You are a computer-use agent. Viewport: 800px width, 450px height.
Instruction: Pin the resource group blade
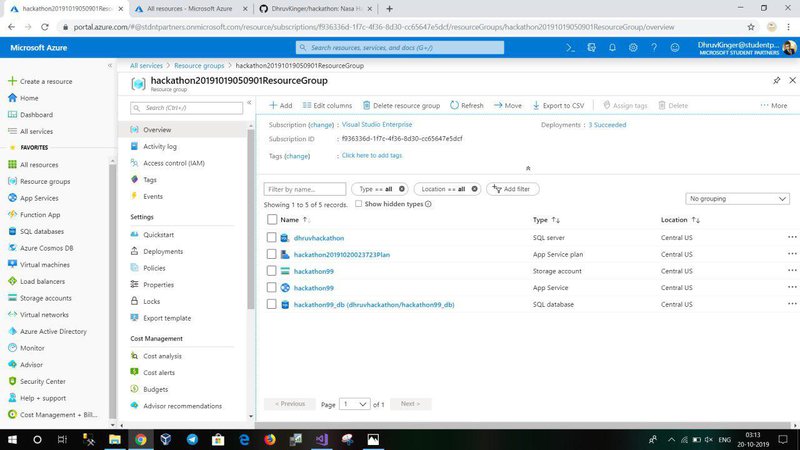click(x=777, y=81)
